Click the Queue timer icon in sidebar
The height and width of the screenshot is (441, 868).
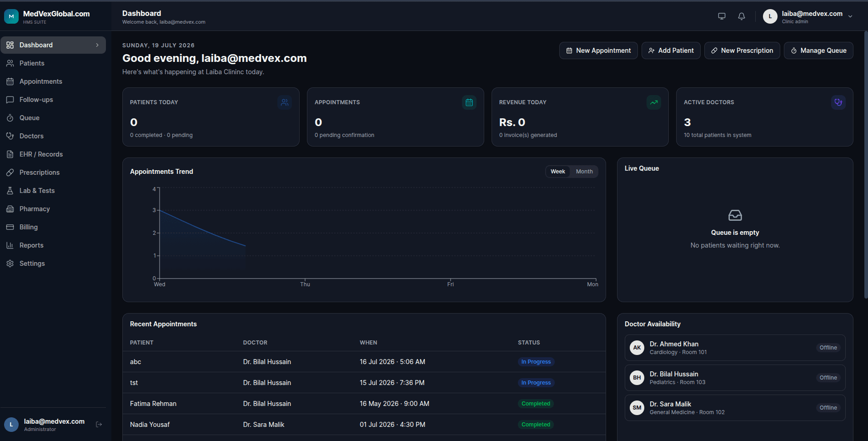click(10, 118)
